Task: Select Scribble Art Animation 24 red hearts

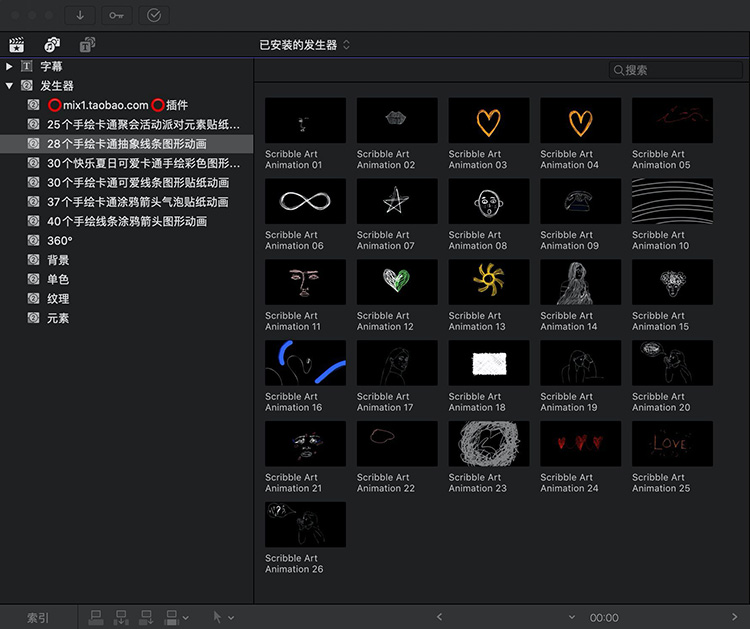Action: click(x=581, y=443)
